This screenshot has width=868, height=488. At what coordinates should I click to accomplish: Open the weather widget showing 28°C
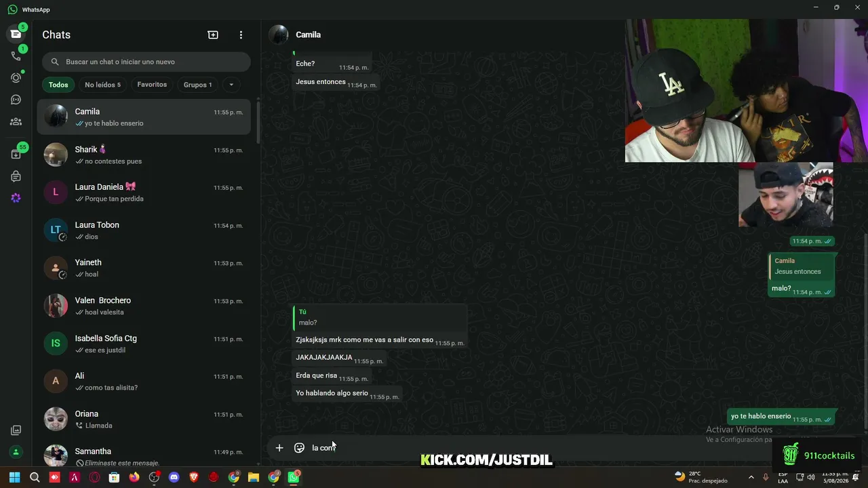pyautogui.click(x=701, y=477)
